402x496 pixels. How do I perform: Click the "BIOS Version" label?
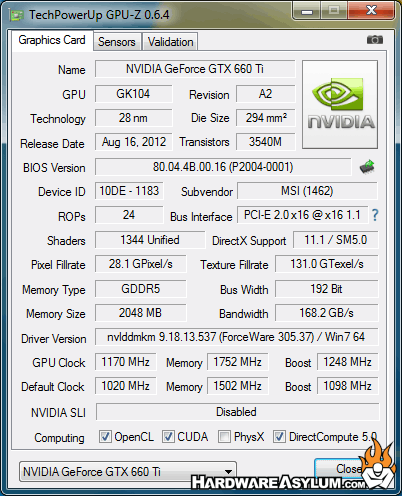pos(54,168)
